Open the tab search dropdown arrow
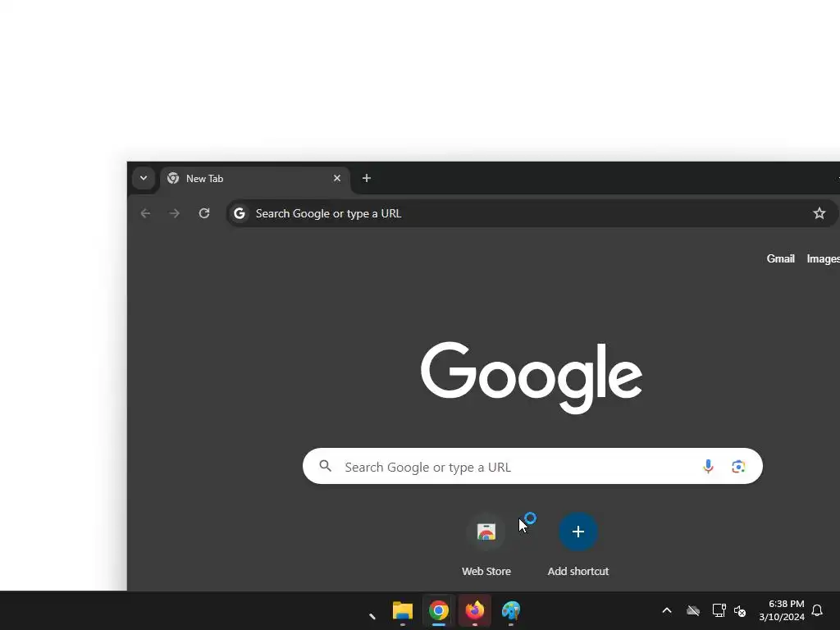The image size is (840, 630). point(144,178)
